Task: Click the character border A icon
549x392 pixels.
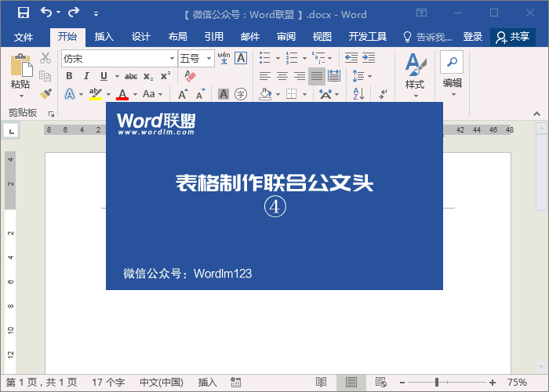Action: (242, 58)
